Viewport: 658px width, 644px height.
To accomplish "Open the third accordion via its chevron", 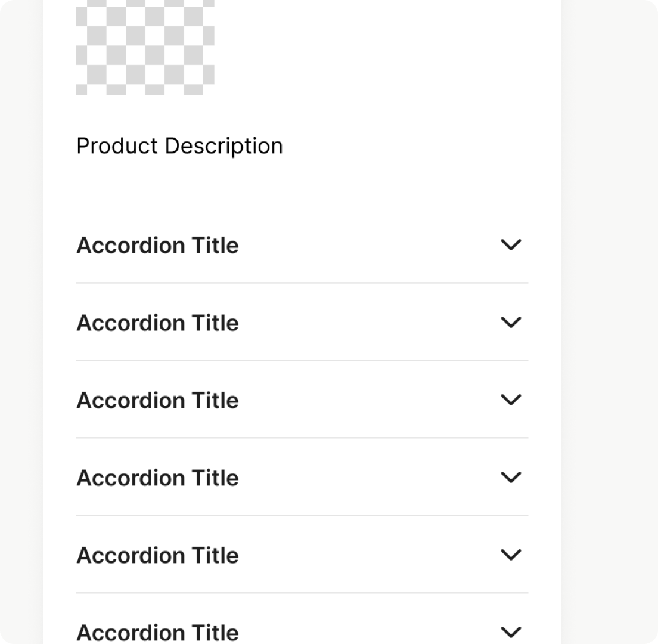I will [x=511, y=400].
